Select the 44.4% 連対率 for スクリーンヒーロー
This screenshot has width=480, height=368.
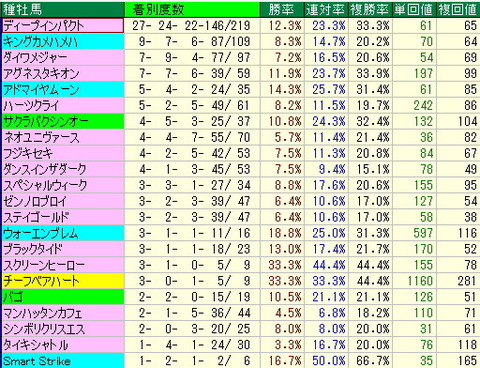point(329,265)
